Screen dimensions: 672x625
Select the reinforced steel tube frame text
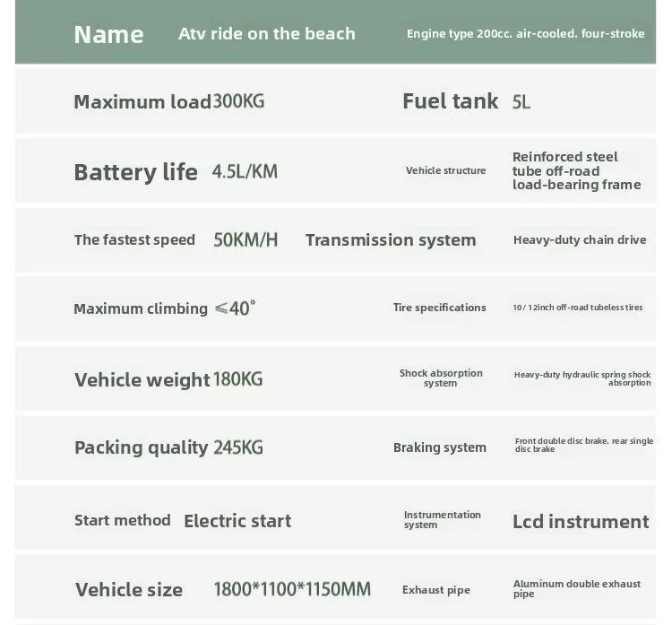577,170
